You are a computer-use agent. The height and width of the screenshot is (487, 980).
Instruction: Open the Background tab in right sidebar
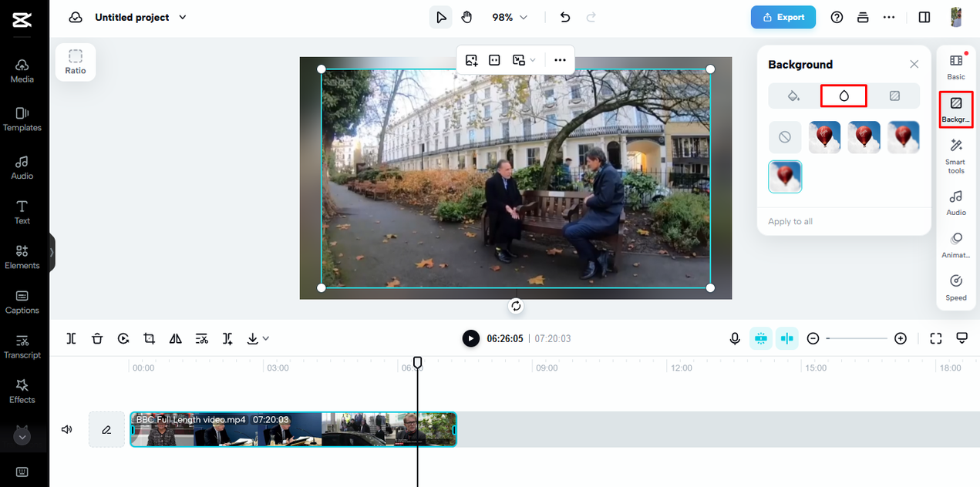click(x=956, y=109)
